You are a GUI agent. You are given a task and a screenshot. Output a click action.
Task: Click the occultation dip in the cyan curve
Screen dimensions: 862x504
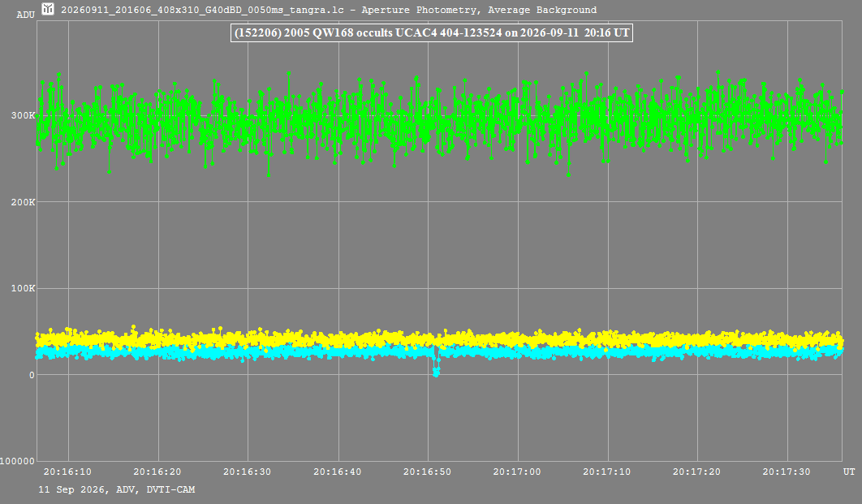436,365
